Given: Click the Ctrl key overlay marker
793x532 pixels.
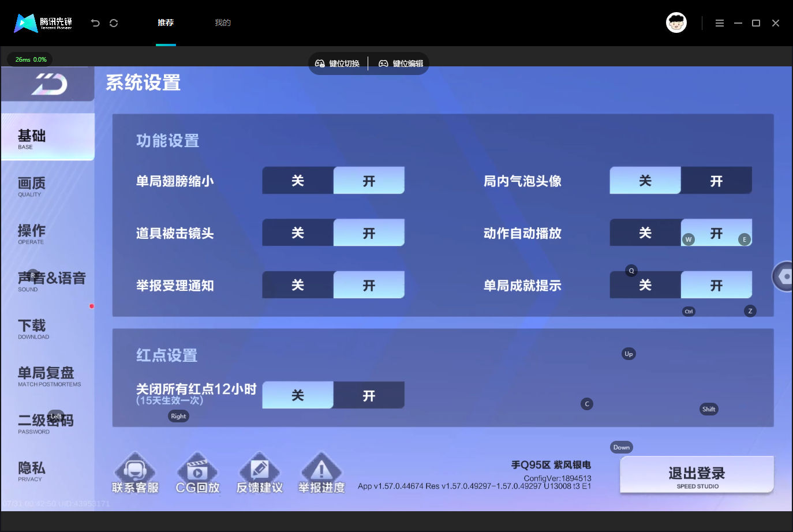Looking at the screenshot, I should 689,312.
